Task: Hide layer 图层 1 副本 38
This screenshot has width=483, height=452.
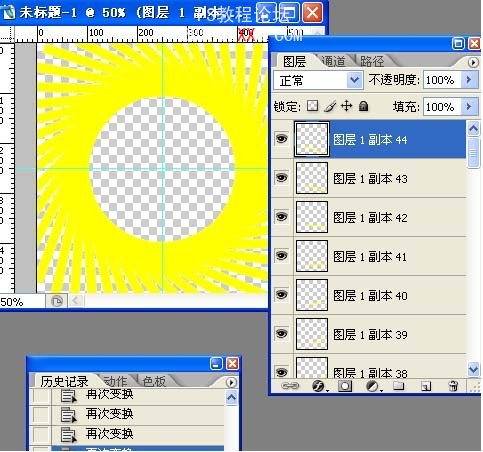Action: pos(282,372)
